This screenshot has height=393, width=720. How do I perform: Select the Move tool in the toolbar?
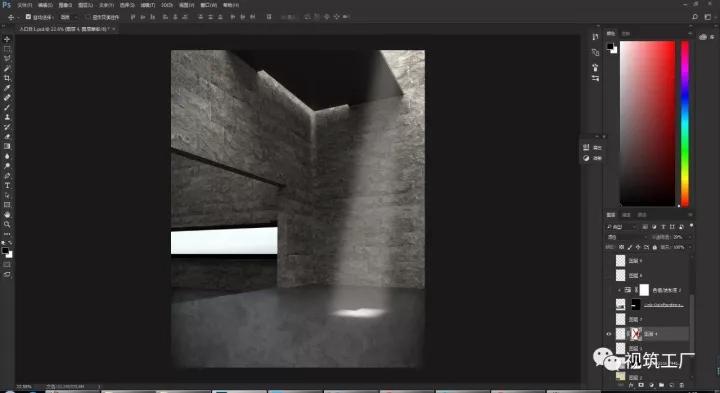click(7, 39)
